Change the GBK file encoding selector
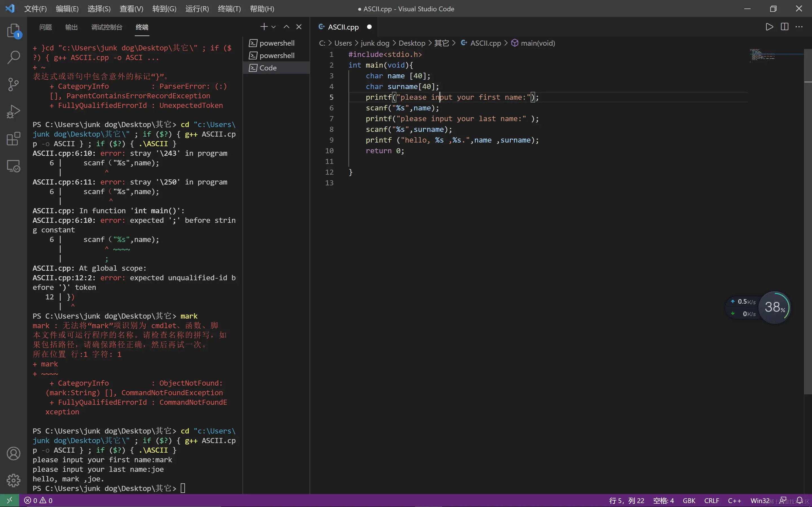The height and width of the screenshot is (507, 812). (x=689, y=500)
